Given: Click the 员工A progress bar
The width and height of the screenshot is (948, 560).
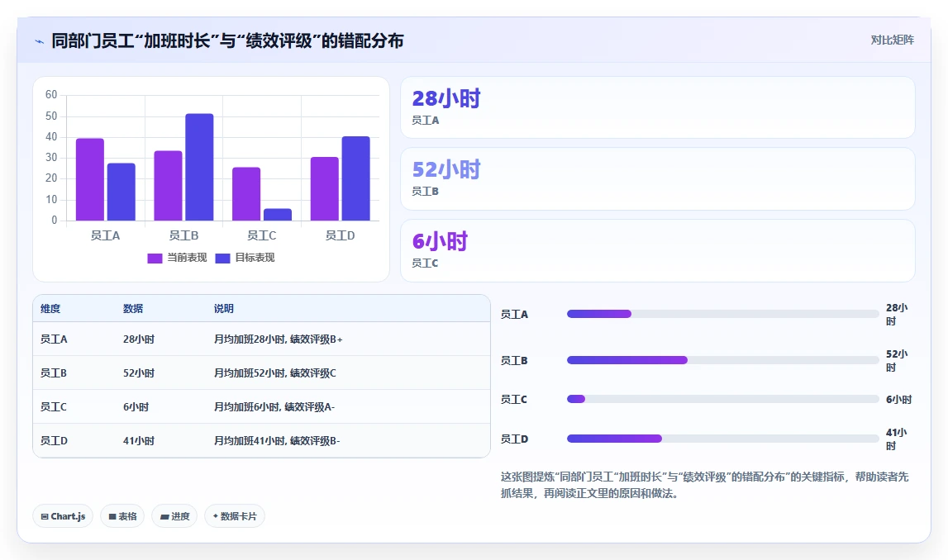Looking at the screenshot, I should coord(722,314).
